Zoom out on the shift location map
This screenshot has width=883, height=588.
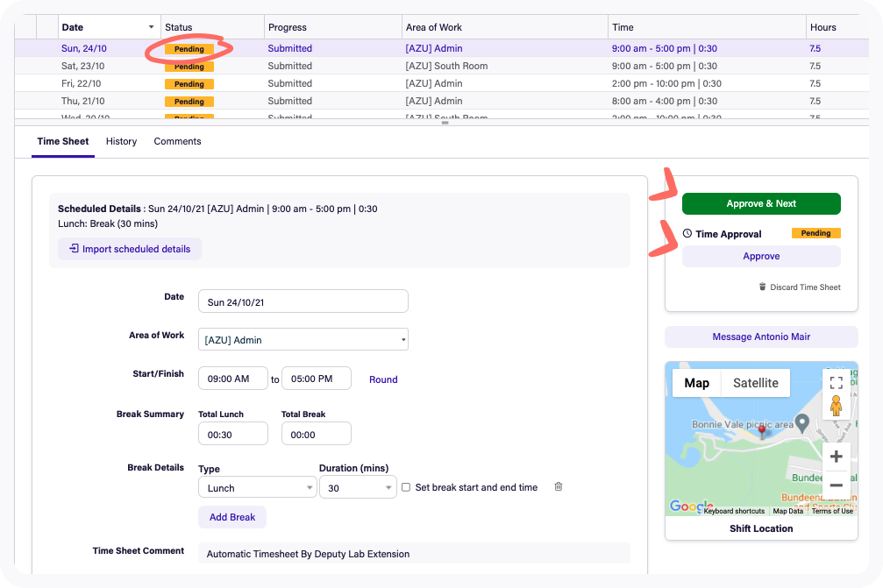[x=837, y=485]
